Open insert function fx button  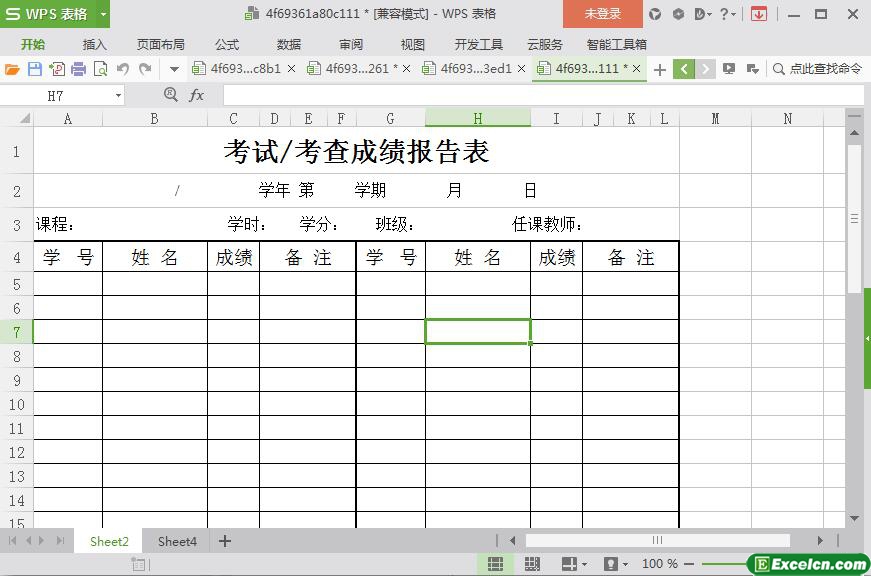(x=196, y=96)
